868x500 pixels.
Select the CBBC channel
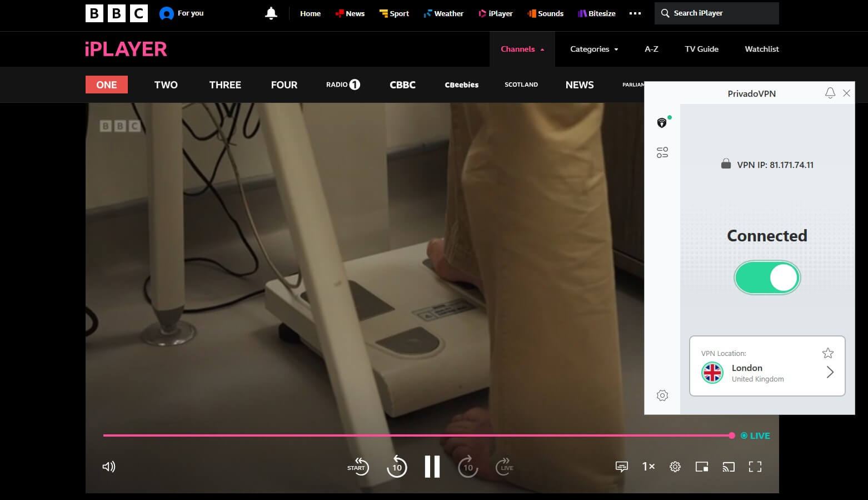coord(403,85)
